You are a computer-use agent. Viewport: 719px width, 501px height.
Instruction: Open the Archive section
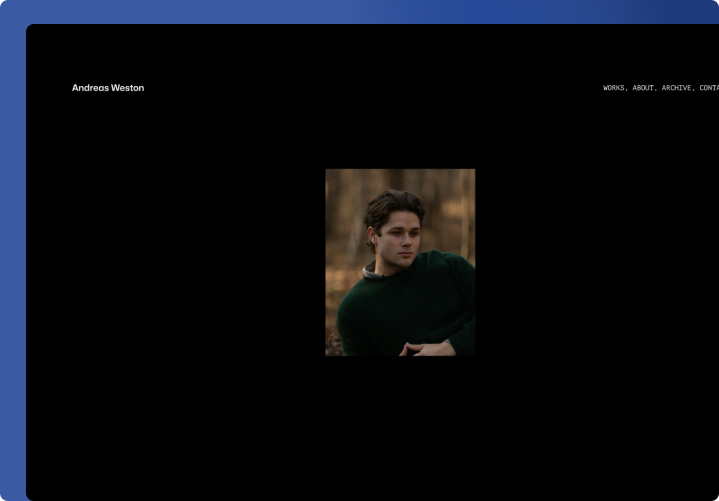pyautogui.click(x=677, y=88)
